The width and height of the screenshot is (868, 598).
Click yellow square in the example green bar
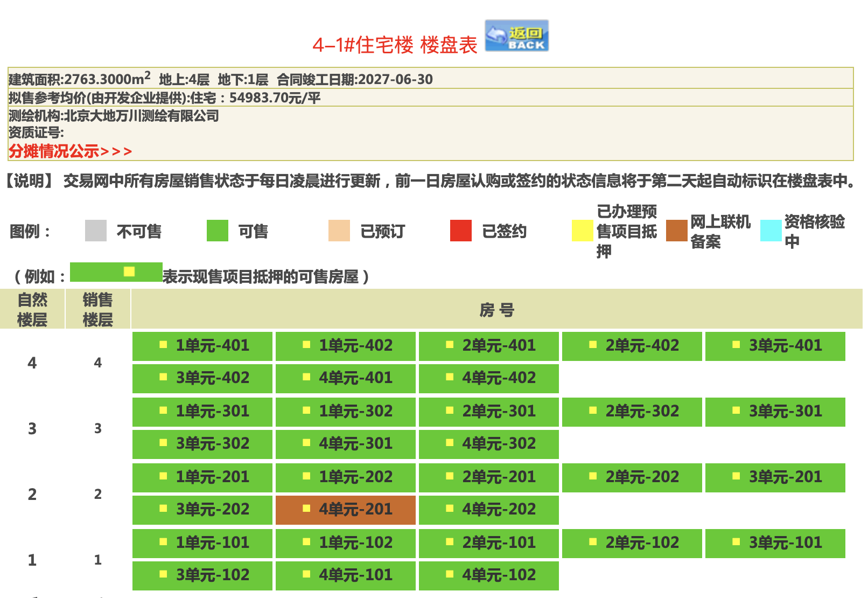tap(129, 272)
